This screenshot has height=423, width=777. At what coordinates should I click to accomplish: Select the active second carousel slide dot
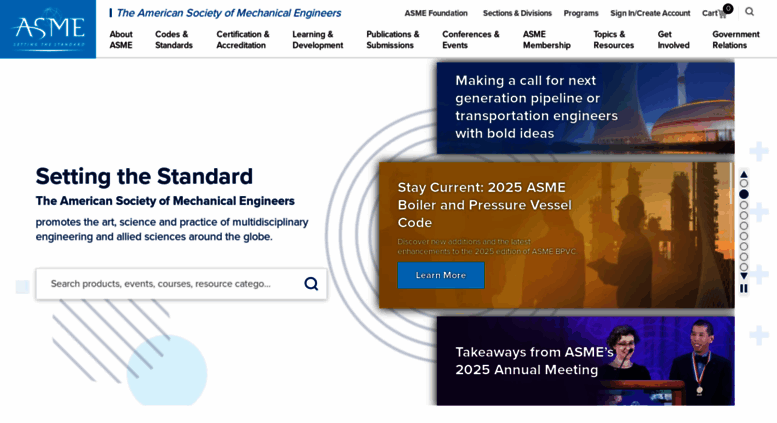coord(744,194)
